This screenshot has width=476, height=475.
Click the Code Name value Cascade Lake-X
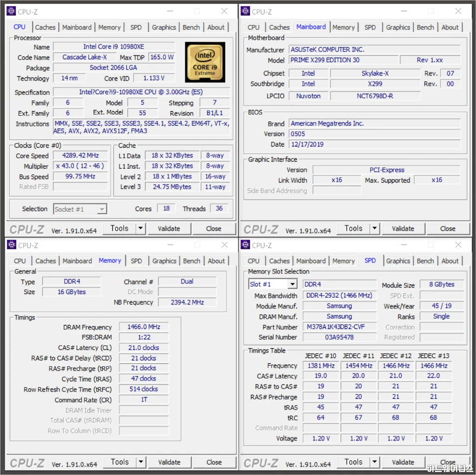coord(85,57)
